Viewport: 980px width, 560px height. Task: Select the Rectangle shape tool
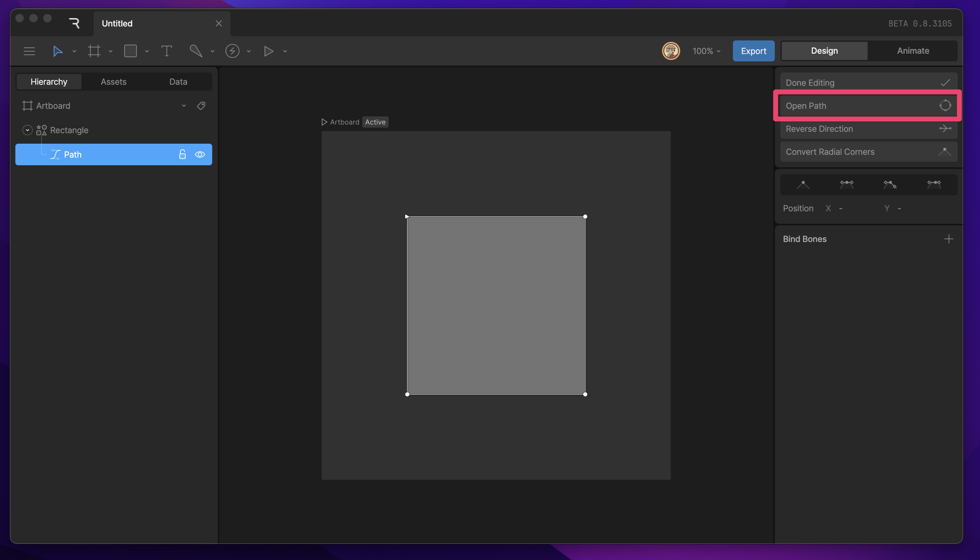(131, 51)
